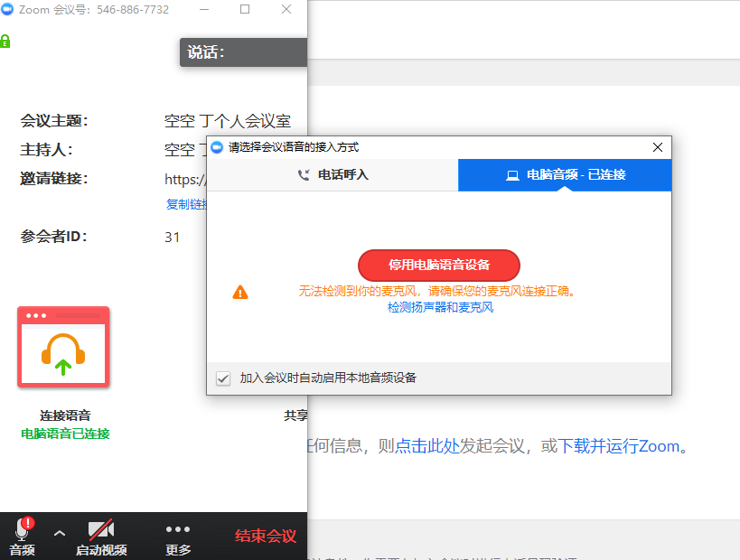Click the meeting topic 空空 丁个人会议室
The width and height of the screenshot is (740, 560).
tap(228, 121)
